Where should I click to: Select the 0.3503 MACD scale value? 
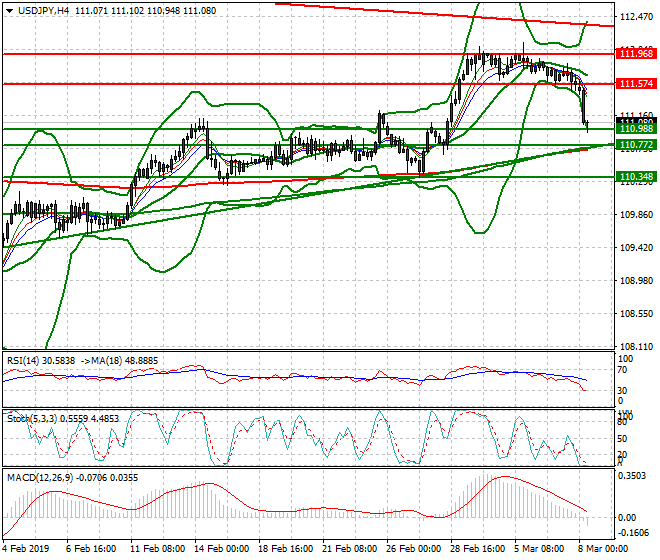(631, 476)
